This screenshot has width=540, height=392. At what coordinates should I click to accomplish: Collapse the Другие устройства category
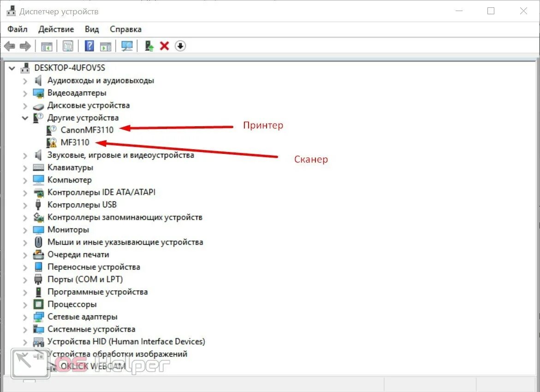pos(25,118)
